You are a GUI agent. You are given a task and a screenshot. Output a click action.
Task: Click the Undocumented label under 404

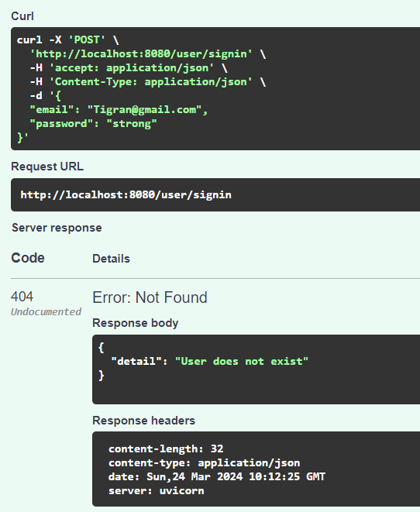click(46, 312)
